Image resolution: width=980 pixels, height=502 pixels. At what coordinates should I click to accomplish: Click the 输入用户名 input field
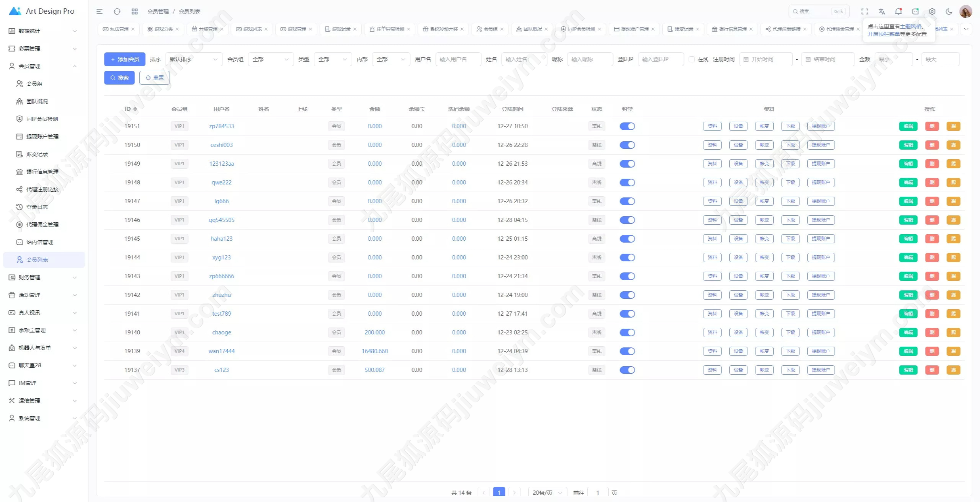click(458, 59)
